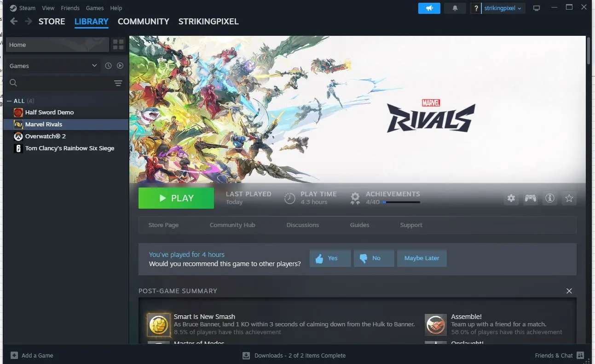Click the library search input field
This screenshot has height=364, width=595.
[65, 83]
